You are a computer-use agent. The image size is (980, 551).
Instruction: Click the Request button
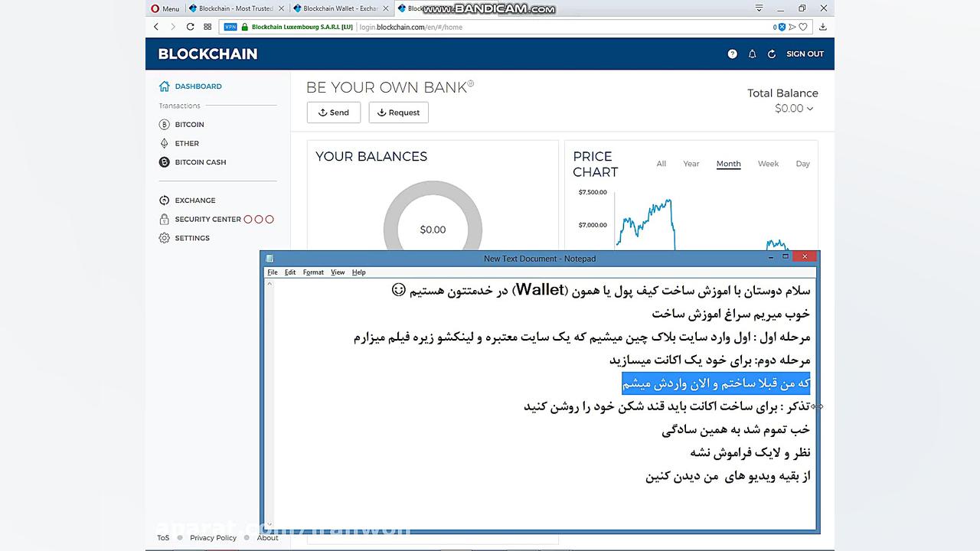[x=399, y=112]
